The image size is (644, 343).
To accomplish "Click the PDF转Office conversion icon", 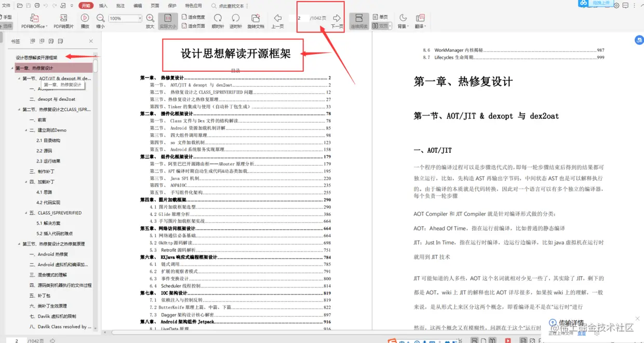I will point(34,18).
